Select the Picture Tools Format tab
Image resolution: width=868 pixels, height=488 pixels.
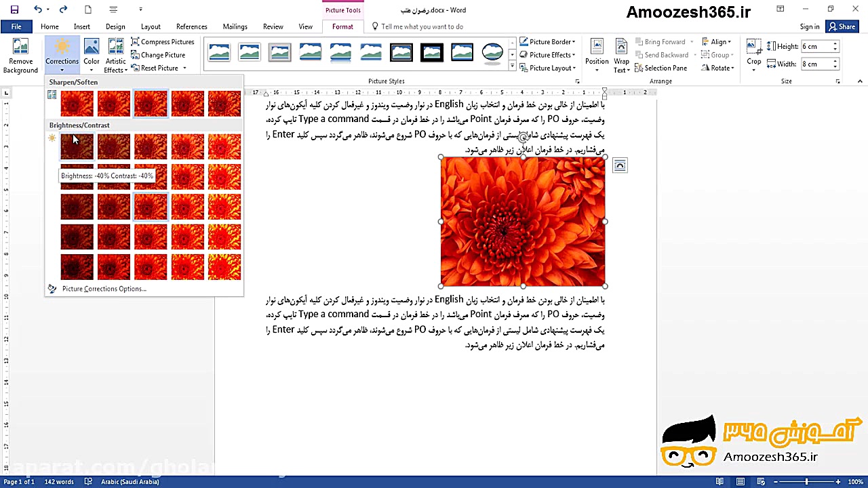pyautogui.click(x=342, y=26)
